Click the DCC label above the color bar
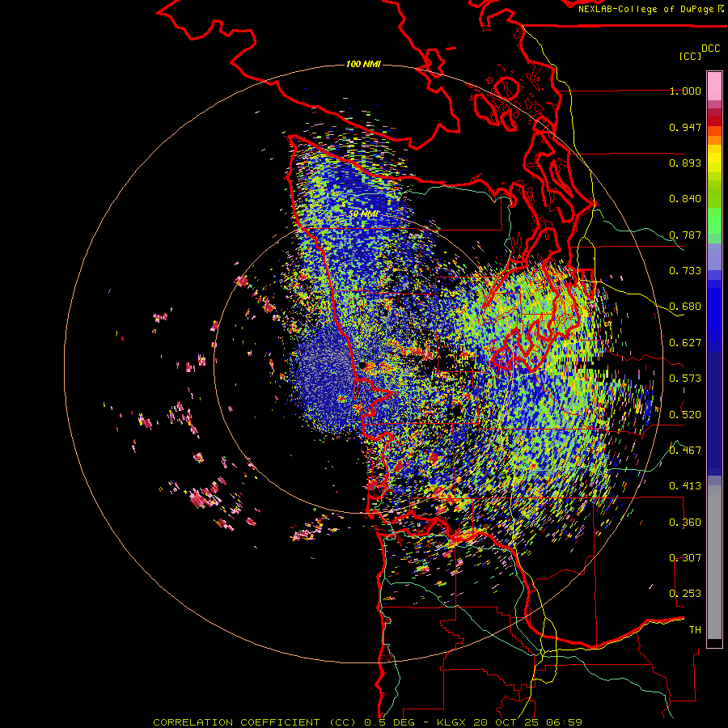Image resolution: width=728 pixels, height=728 pixels. coord(711,49)
